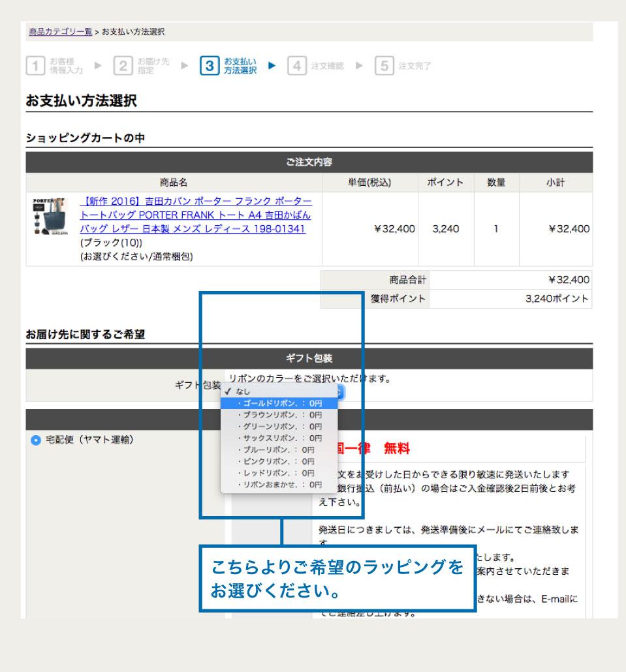Choose リボンおまかせ option in the dropdown

(279, 485)
